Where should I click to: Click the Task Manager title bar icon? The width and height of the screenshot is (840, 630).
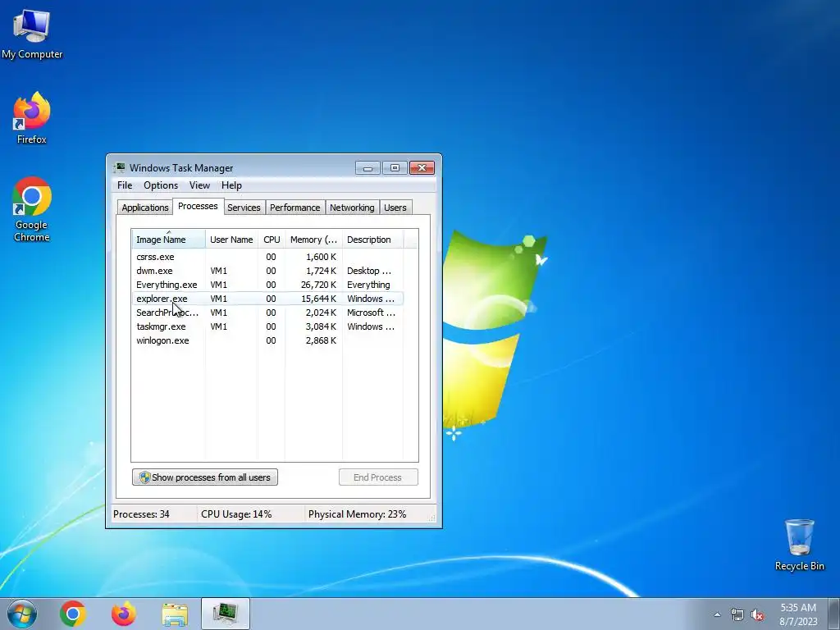tap(119, 167)
